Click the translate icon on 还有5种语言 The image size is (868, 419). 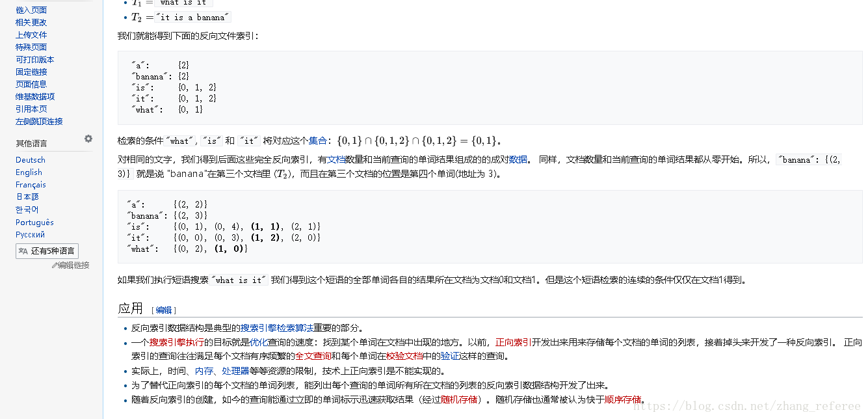pyautogui.click(x=23, y=251)
